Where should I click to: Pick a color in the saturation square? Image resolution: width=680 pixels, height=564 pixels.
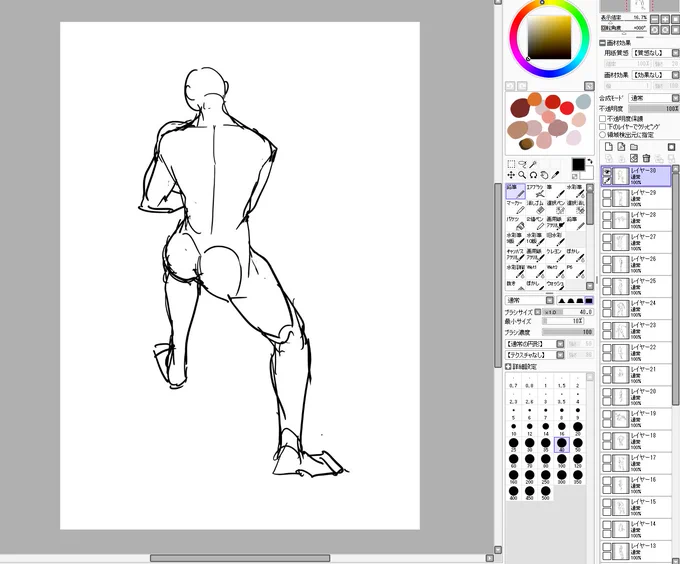tap(549, 37)
